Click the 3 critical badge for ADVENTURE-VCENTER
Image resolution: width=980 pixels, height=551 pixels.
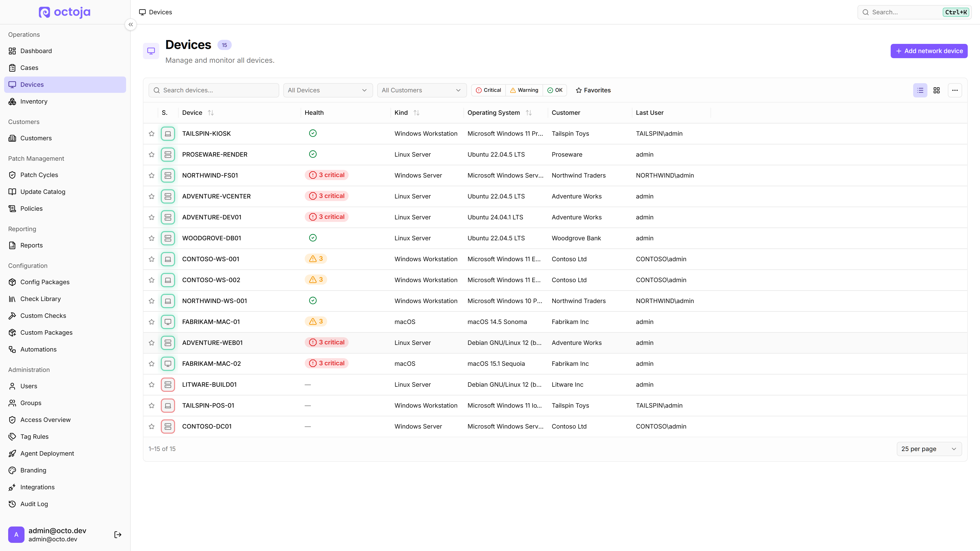point(326,196)
